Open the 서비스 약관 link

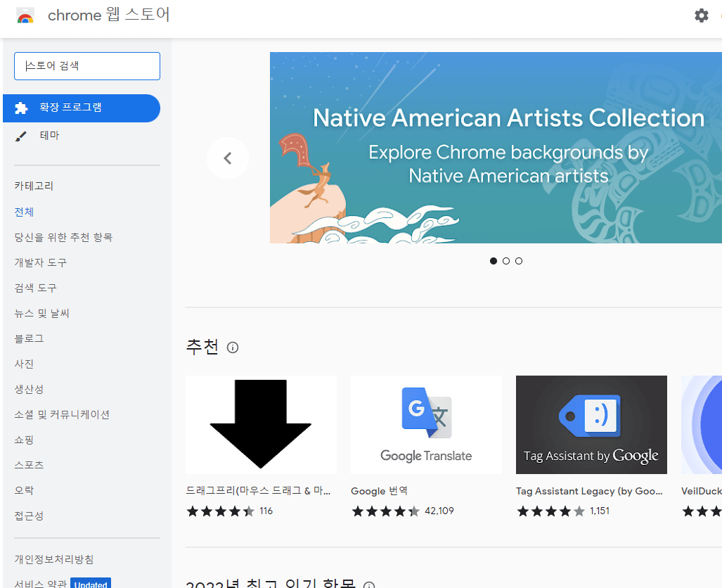pyautogui.click(x=41, y=584)
